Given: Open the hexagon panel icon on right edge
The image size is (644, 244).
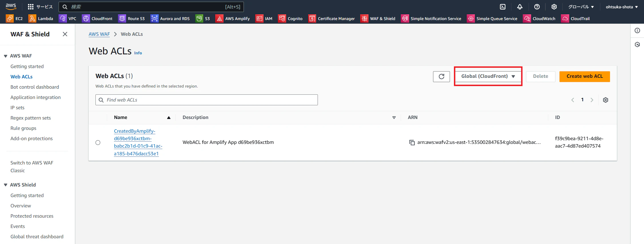Looking at the screenshot, I should tap(637, 45).
